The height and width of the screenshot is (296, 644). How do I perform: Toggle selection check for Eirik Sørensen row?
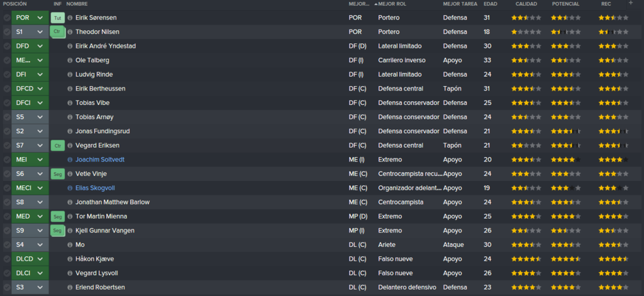(7, 18)
